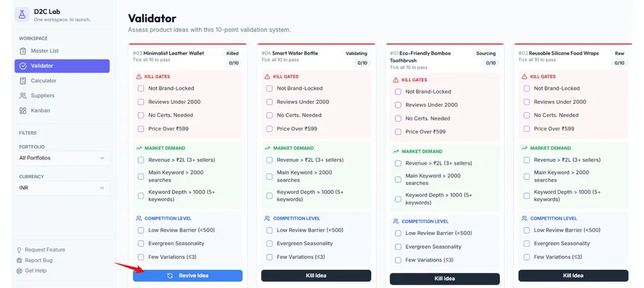Go to the Suppliers section
The height and width of the screenshot is (288, 644).
coord(43,96)
